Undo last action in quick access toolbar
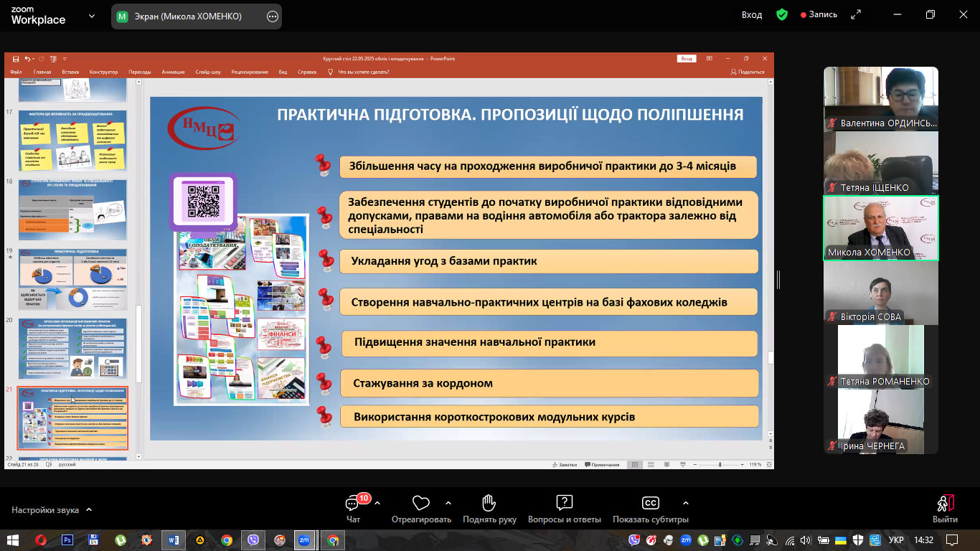This screenshot has height=551, width=980. [28, 59]
